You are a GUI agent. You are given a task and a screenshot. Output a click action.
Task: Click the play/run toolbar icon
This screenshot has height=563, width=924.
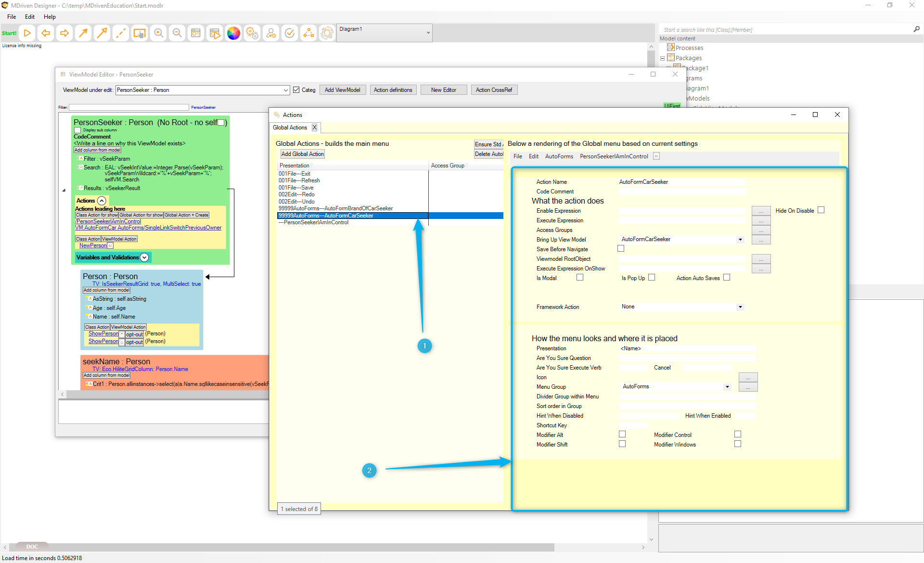click(27, 33)
